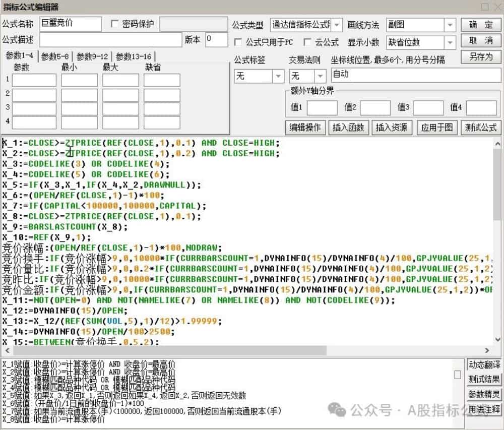This screenshot has width=504, height=430.
Task: Click the 确定 confirm button
Action: pos(481,24)
